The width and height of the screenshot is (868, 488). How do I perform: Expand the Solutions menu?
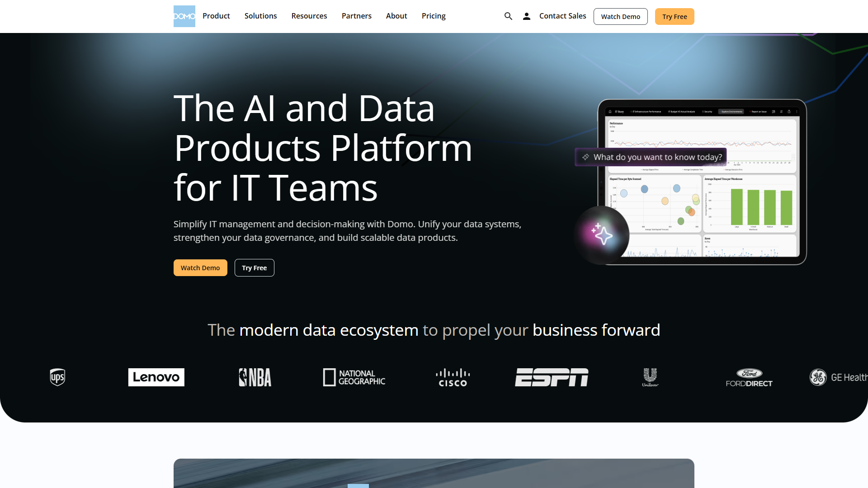260,16
